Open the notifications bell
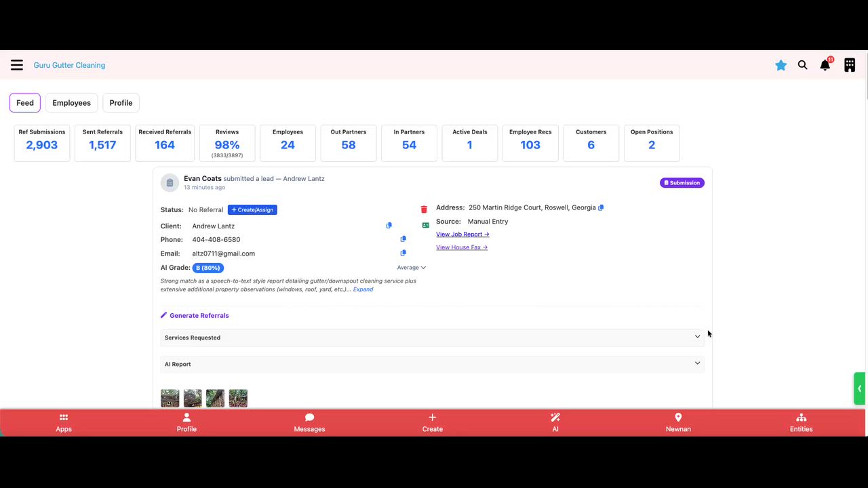 coord(825,65)
